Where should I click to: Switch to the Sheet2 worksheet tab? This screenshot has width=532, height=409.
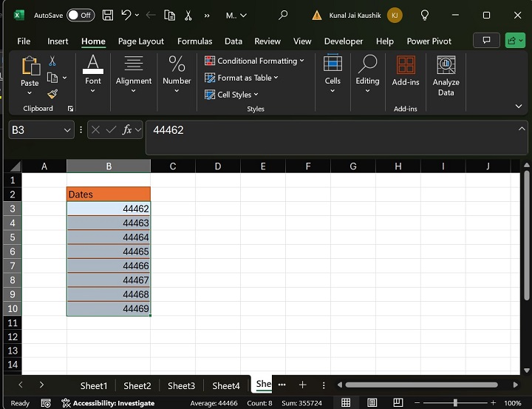click(137, 385)
